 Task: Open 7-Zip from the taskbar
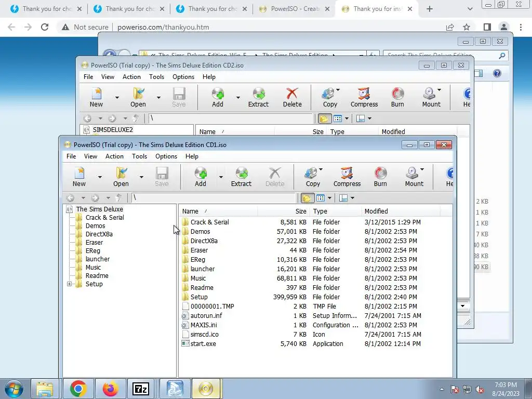141,389
